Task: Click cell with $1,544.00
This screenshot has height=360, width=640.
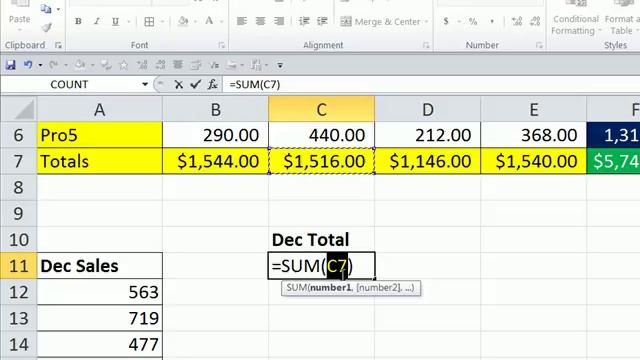Action: coord(216,161)
